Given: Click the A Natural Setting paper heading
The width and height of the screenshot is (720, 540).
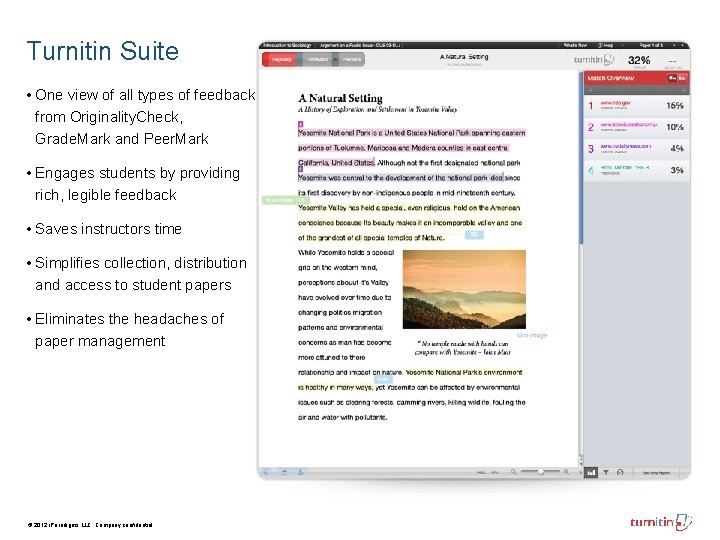Looking at the screenshot, I should click(340, 98).
